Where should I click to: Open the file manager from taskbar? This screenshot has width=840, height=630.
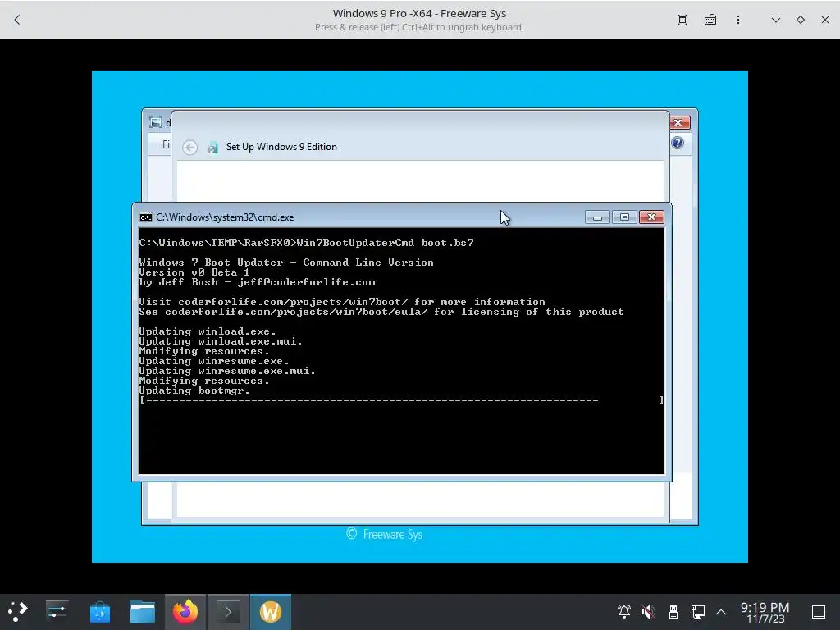coord(143,612)
